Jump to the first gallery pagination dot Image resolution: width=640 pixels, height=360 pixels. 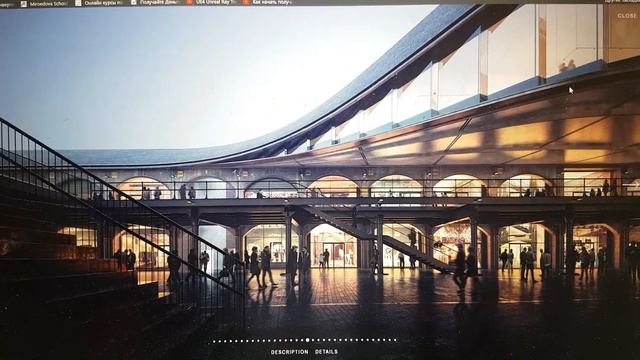click(214, 341)
